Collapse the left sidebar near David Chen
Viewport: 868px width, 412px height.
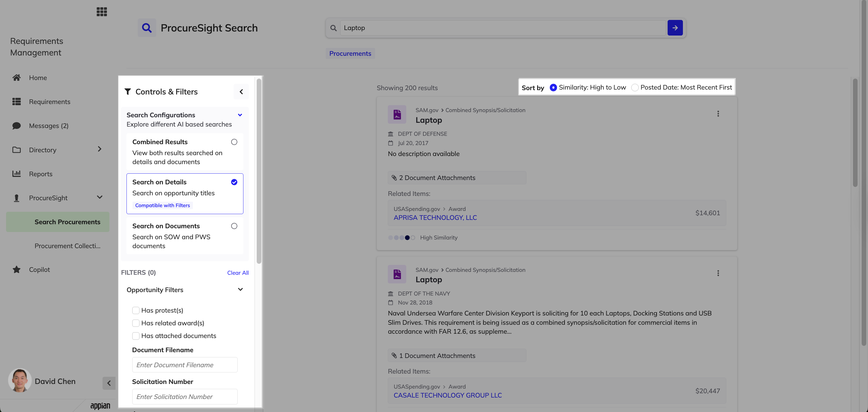pyautogui.click(x=109, y=383)
